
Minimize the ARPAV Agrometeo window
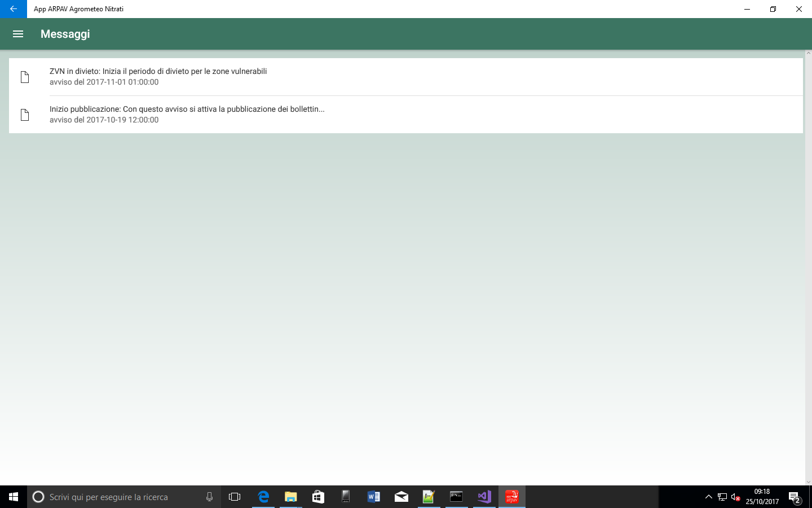point(747,9)
